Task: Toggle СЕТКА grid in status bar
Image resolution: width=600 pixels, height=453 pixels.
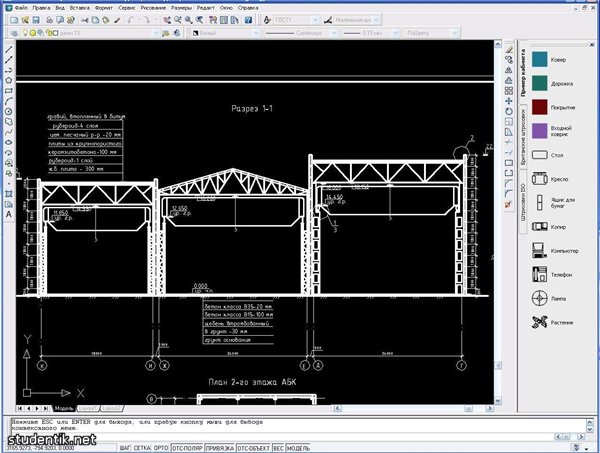Action: 142,448
